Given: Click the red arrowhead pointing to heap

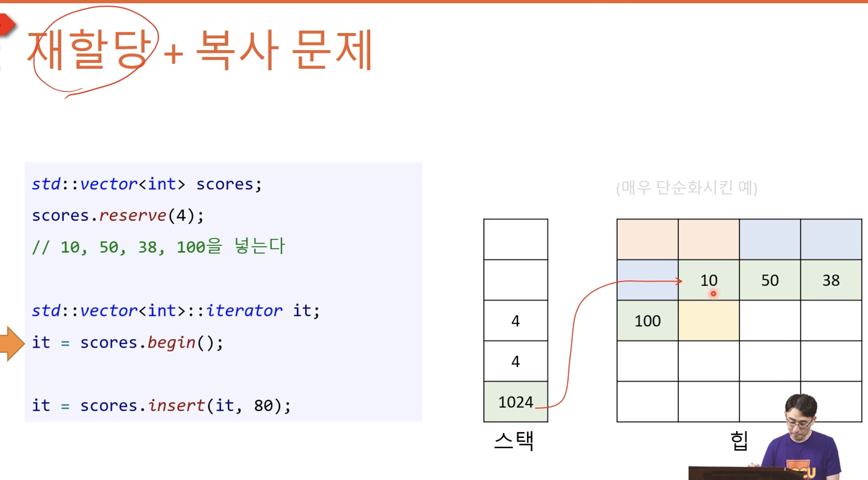Looking at the screenshot, I should point(679,281).
